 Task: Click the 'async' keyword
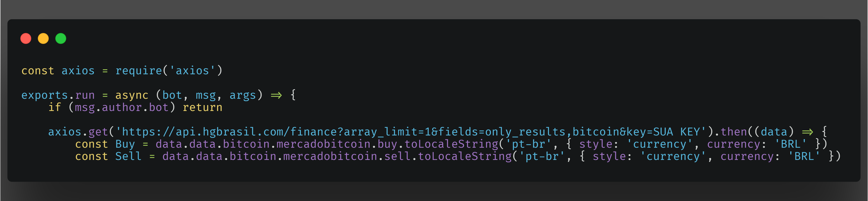(132, 95)
